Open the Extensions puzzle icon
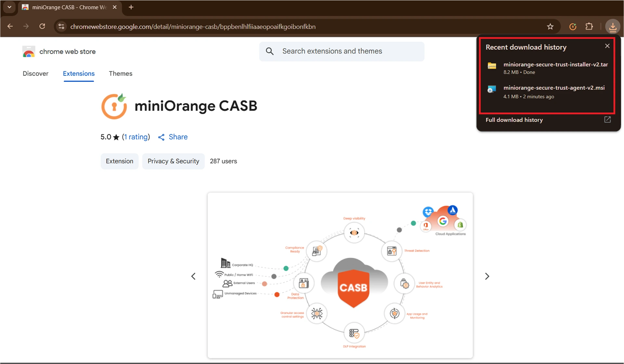Image resolution: width=624 pixels, height=364 pixels. pos(589,27)
